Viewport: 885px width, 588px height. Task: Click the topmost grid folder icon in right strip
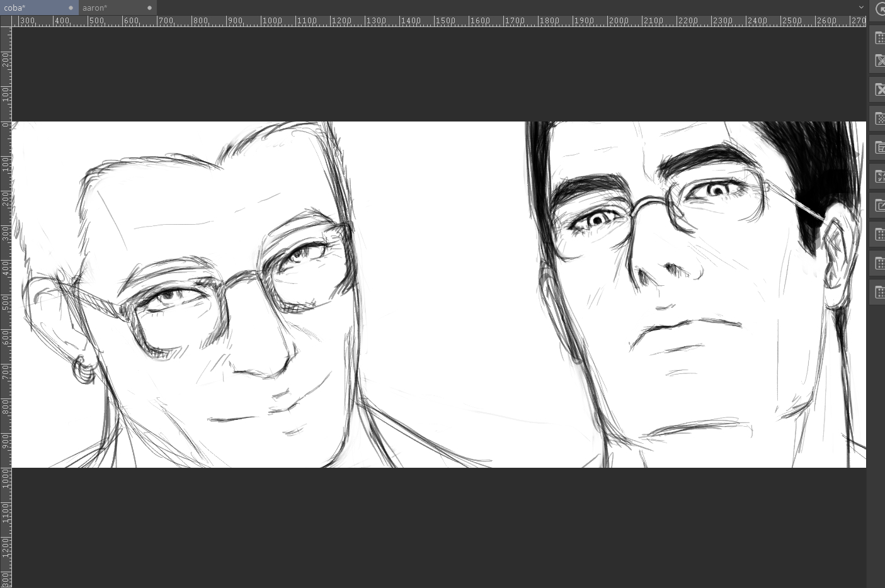coord(879,38)
